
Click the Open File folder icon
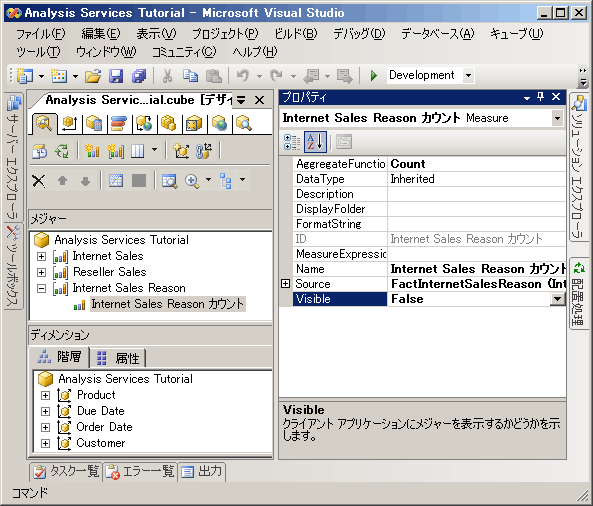point(93,76)
